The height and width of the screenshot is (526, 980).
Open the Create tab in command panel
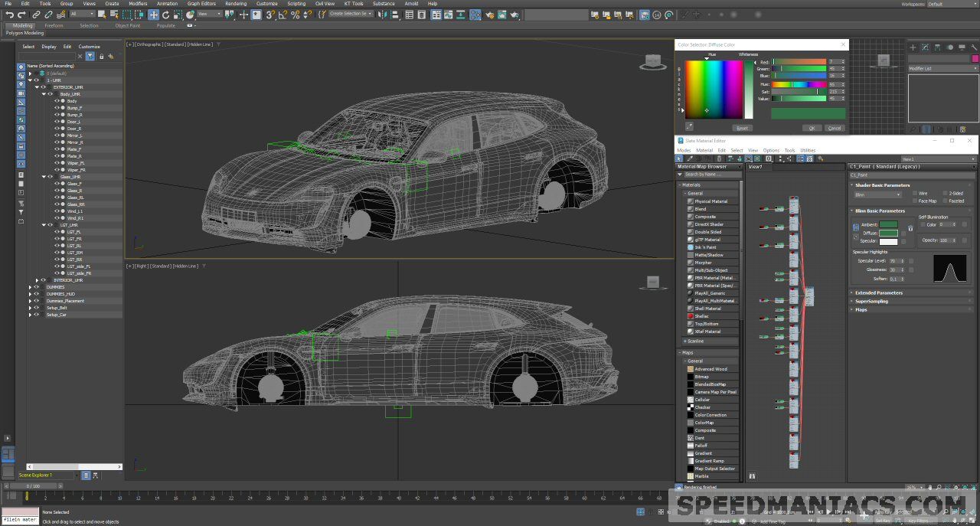pos(913,47)
